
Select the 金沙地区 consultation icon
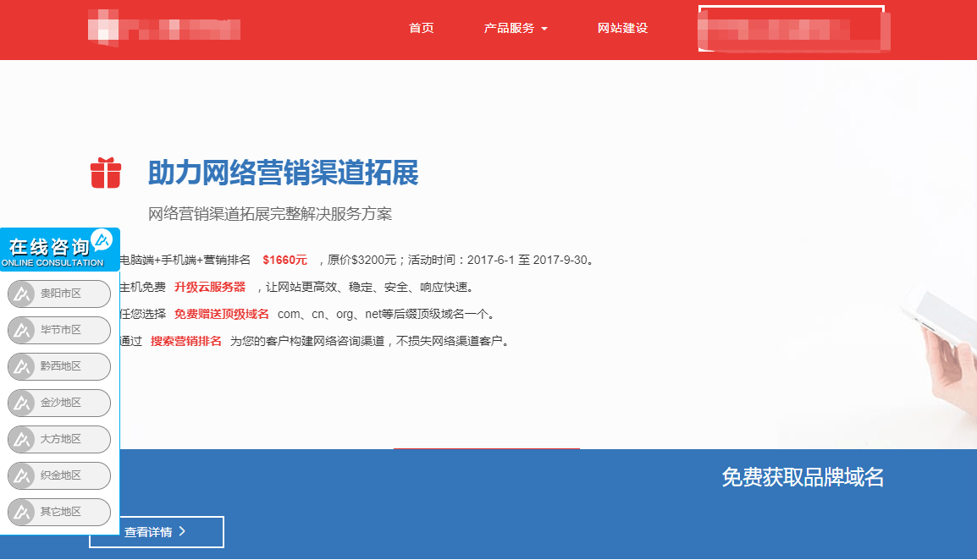point(20,403)
